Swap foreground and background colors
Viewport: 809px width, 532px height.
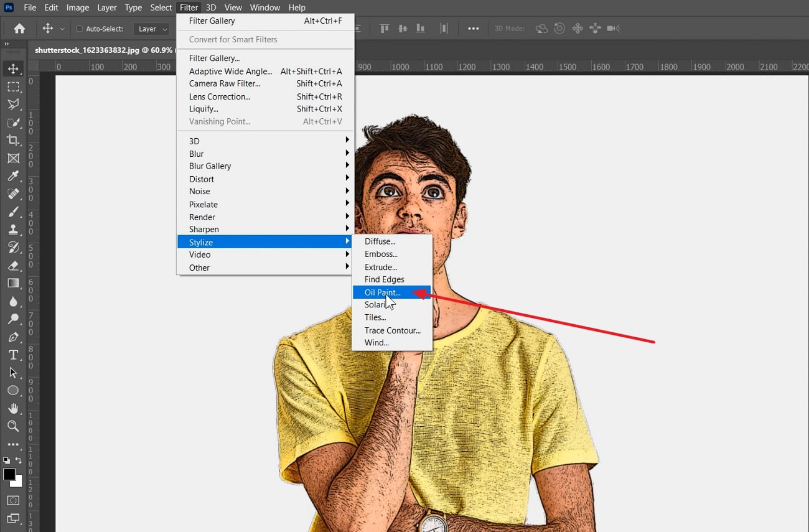pyautogui.click(x=19, y=460)
